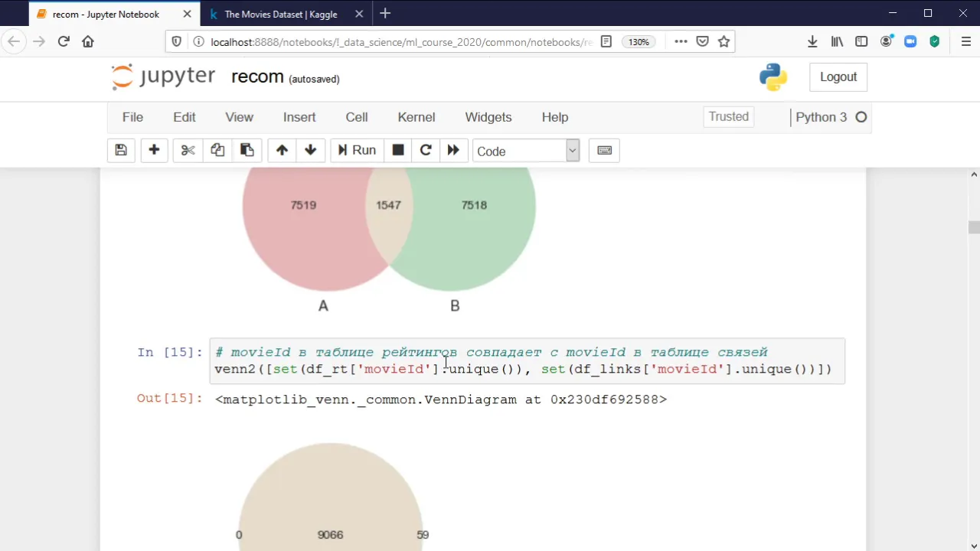Viewport: 980px width, 551px height.
Task: Toggle reader view in the address bar
Action: (x=606, y=42)
